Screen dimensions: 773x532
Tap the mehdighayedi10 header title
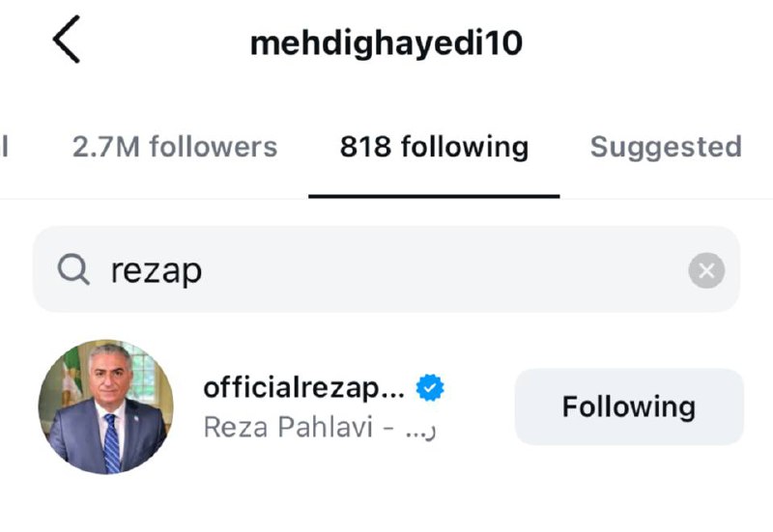tap(386, 43)
